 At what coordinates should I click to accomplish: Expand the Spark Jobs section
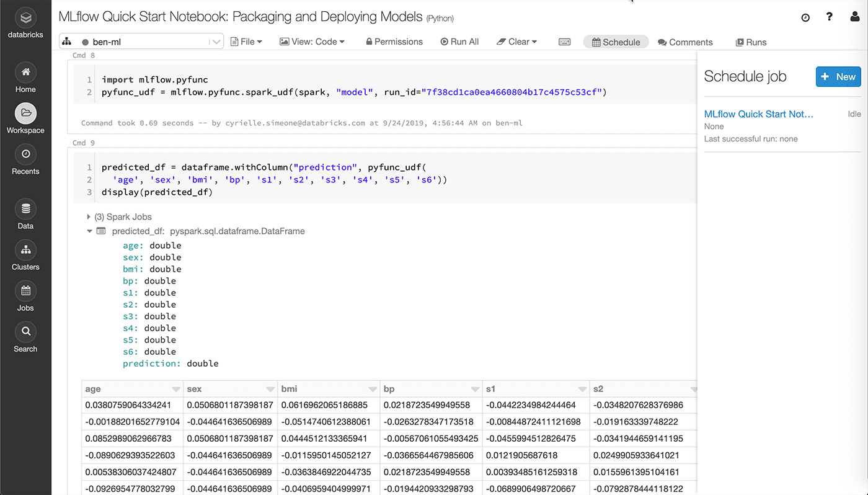(x=89, y=216)
